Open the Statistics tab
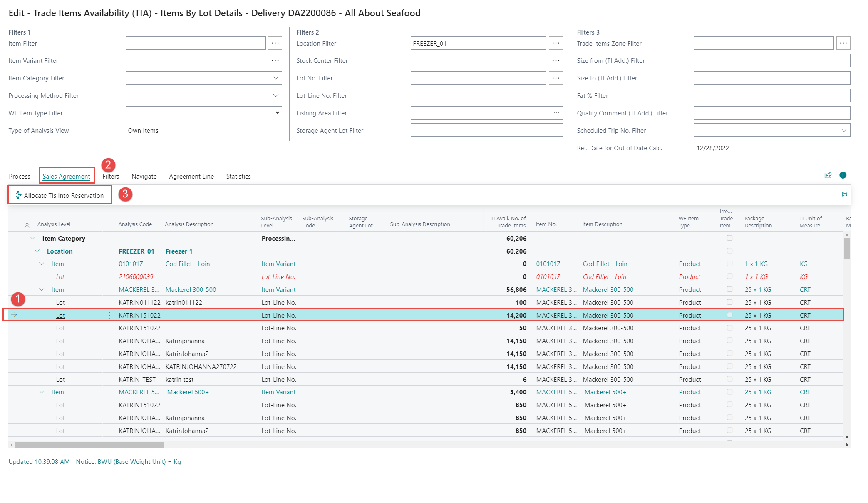This screenshot has height=503, width=868. coord(238,177)
